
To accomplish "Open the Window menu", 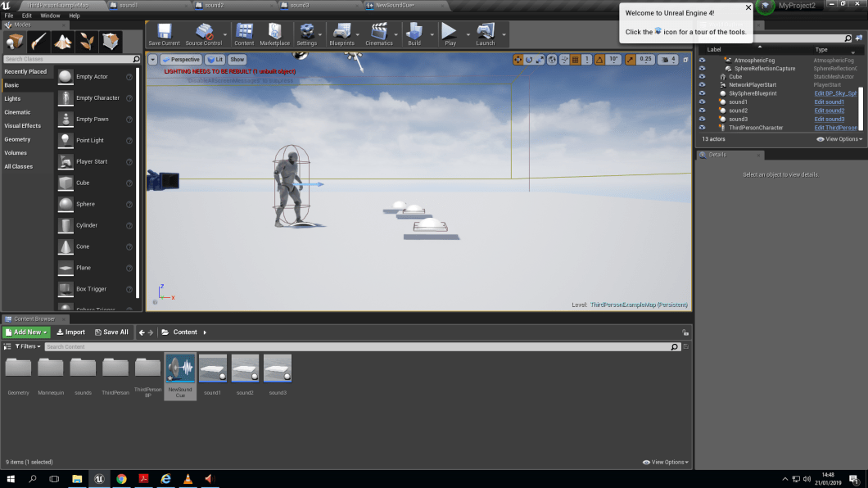I will tap(50, 16).
